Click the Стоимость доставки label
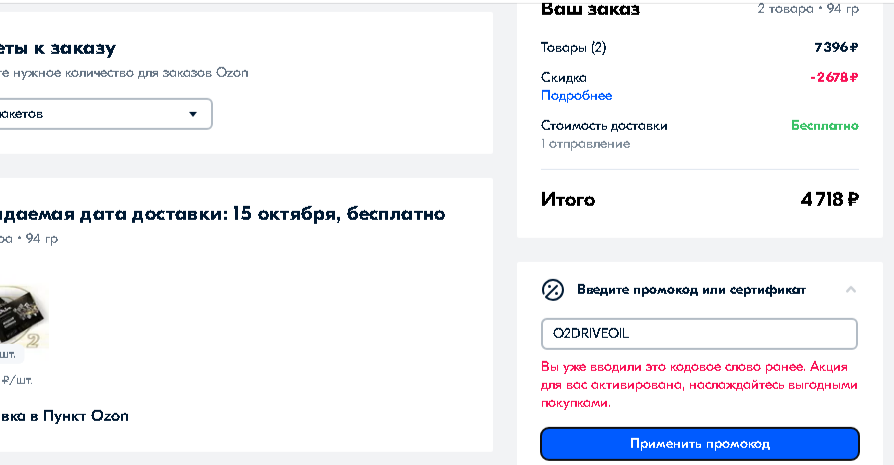 tap(604, 125)
